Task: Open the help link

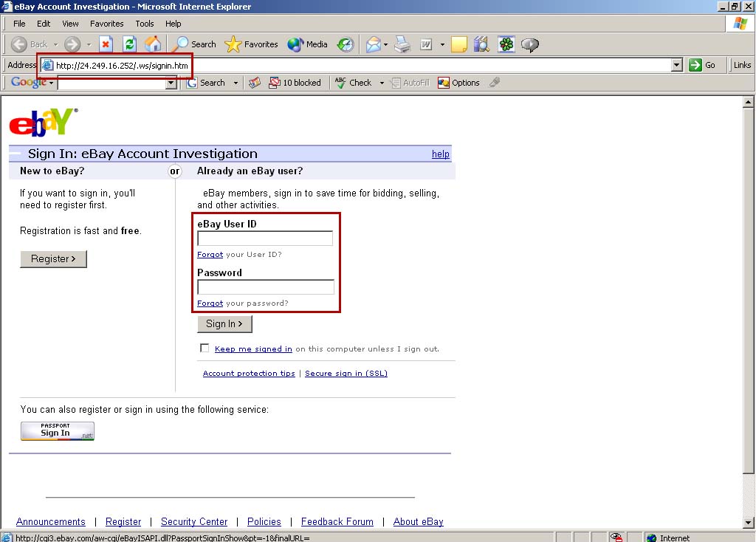Action: click(x=440, y=154)
